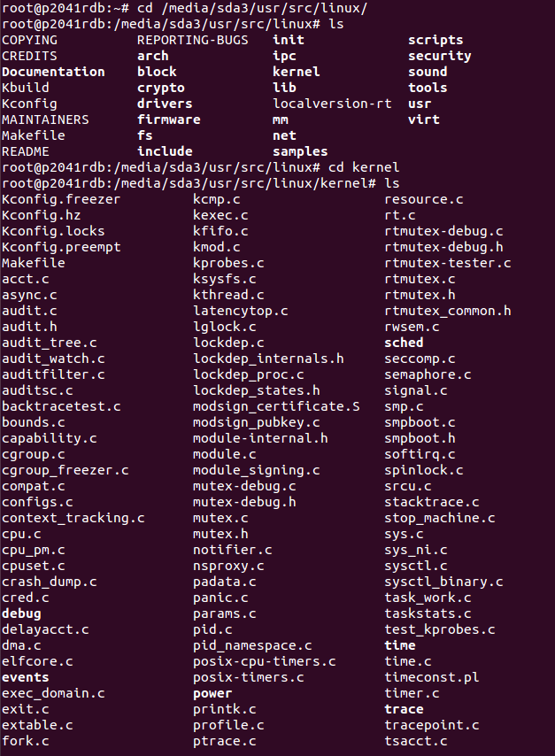Click the 'fork.c' filename
Image resolution: width=555 pixels, height=756 pixels.
click(26, 741)
